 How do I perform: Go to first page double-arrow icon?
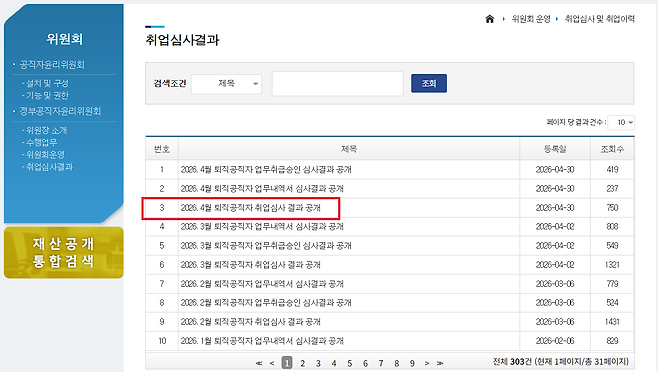259,363
